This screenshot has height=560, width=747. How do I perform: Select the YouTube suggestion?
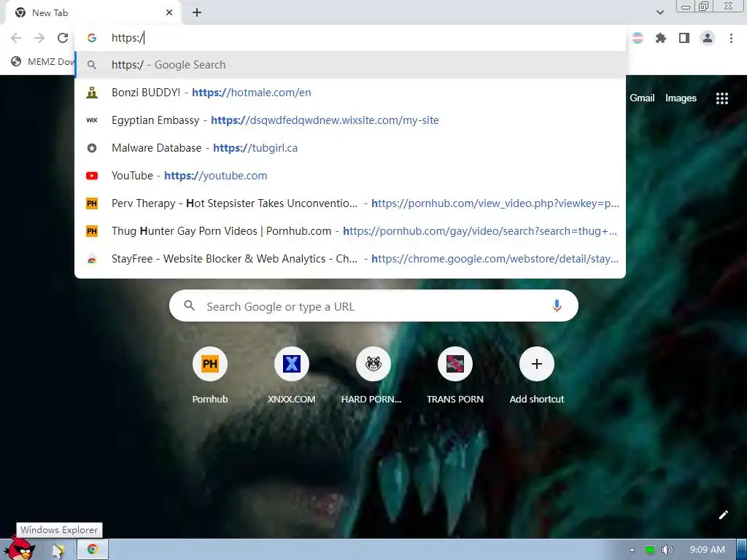pyautogui.click(x=350, y=176)
